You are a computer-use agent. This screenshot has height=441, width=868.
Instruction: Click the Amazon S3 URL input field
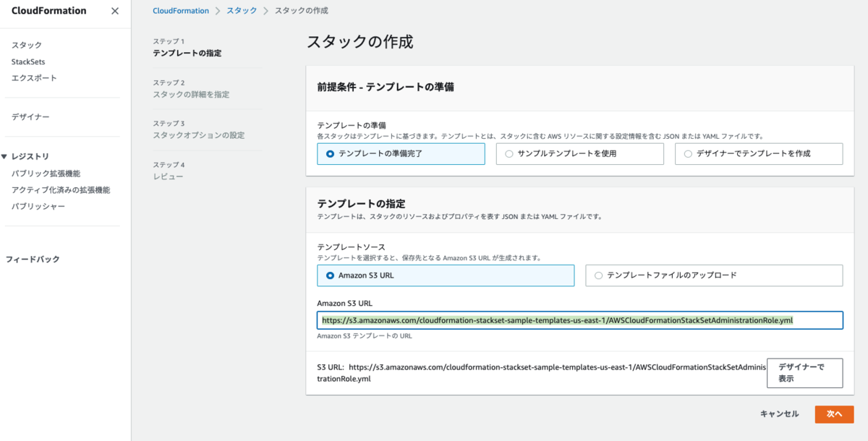580,320
